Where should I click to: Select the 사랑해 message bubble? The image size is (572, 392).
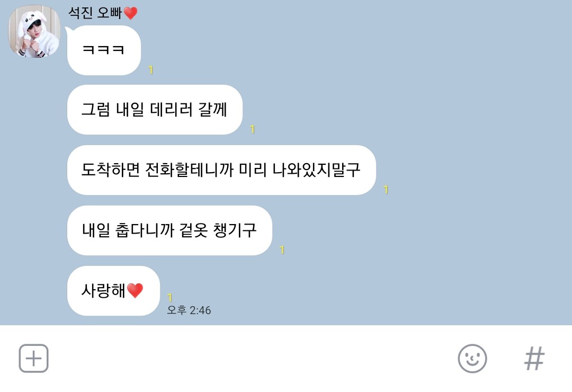coord(113,290)
